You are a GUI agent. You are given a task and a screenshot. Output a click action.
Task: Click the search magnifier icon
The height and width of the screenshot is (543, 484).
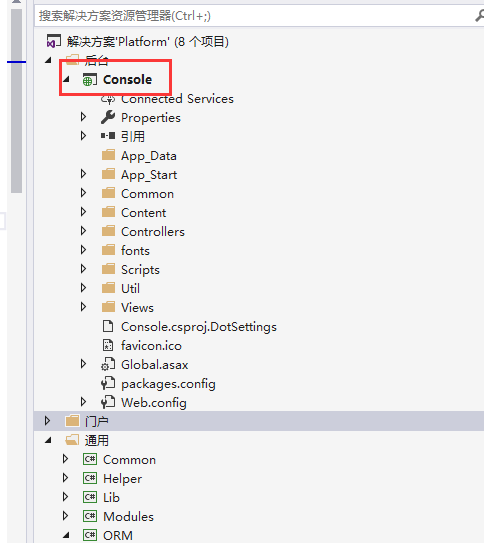480,16
